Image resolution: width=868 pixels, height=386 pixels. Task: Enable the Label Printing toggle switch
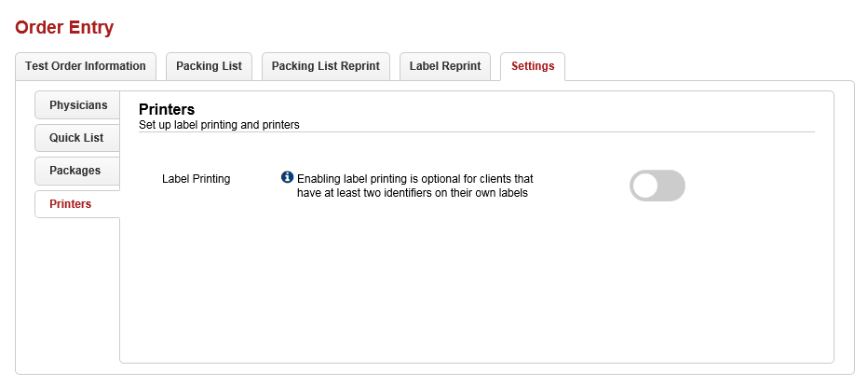(658, 186)
